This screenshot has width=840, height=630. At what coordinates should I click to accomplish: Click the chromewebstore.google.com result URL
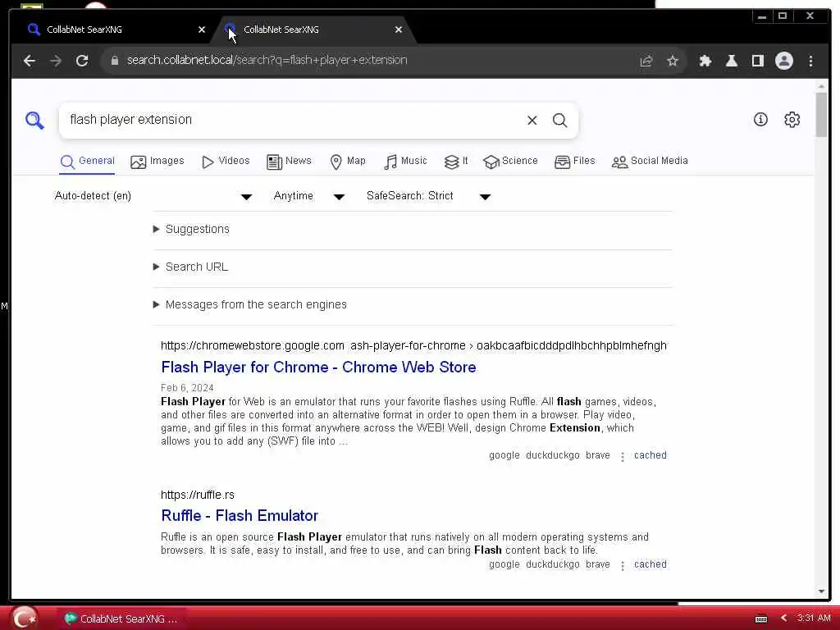click(413, 346)
